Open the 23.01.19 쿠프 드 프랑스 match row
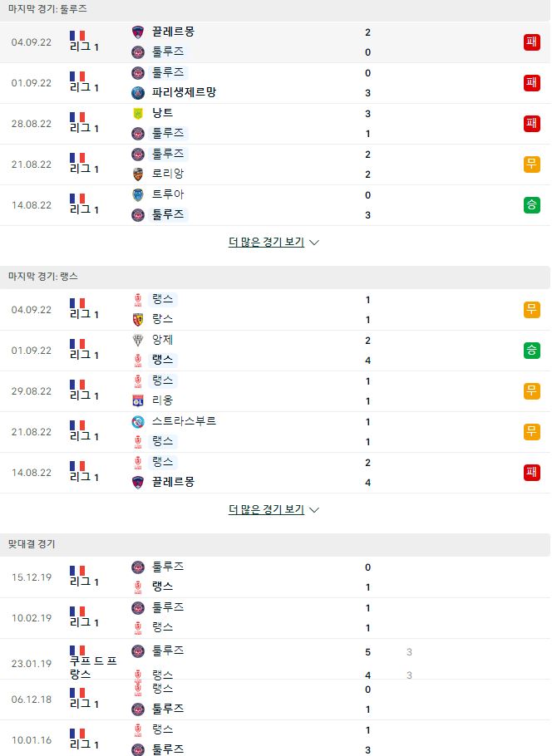Image resolution: width=552 pixels, height=756 pixels. click(x=275, y=662)
